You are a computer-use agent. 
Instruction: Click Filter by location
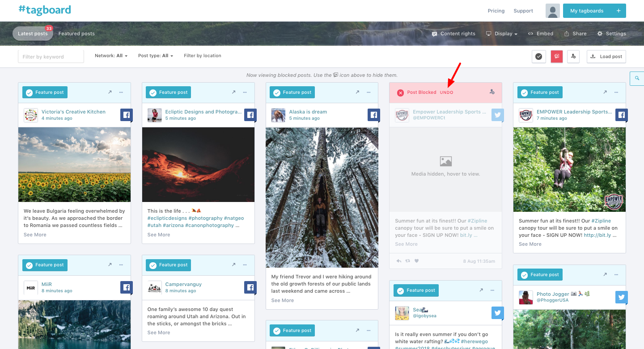coord(203,56)
